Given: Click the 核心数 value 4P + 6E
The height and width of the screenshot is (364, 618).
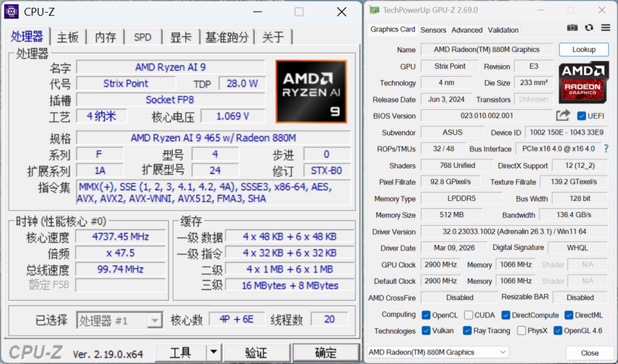Looking at the screenshot, I should (237, 319).
